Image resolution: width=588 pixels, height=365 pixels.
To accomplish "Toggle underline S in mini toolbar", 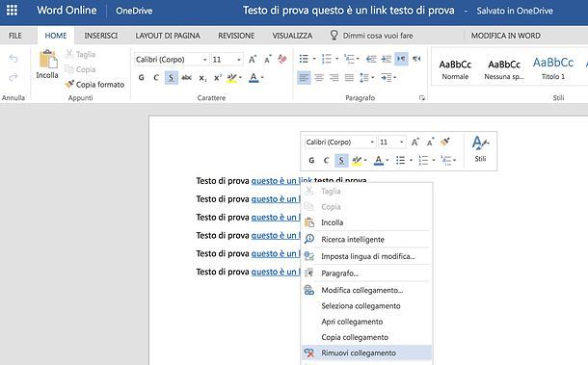I will point(341,161).
